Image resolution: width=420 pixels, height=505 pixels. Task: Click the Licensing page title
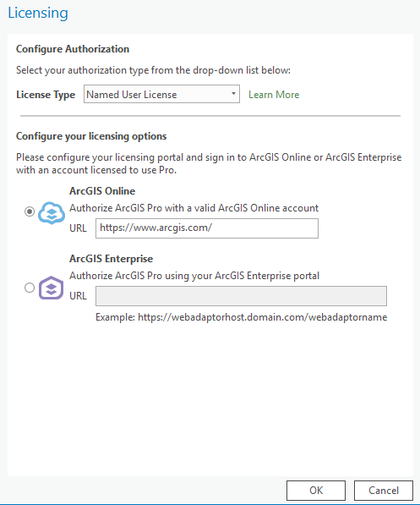click(38, 14)
